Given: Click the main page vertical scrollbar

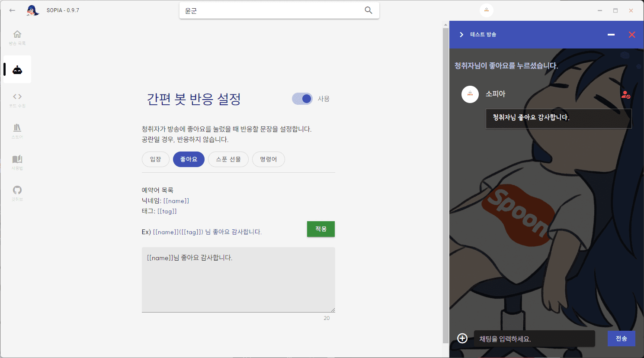Looking at the screenshot, I should point(445,186).
